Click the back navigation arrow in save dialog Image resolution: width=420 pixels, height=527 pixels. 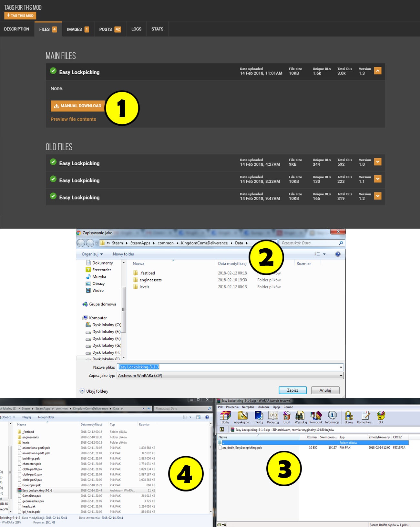(81, 243)
